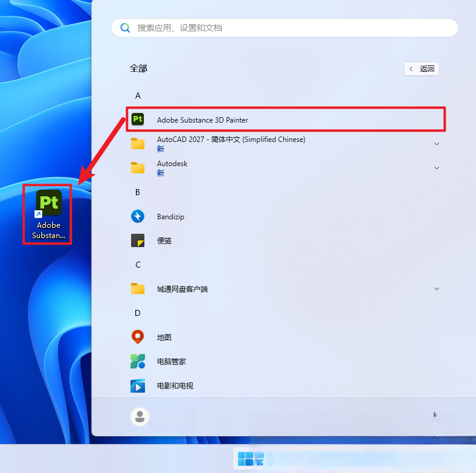Open 便笺 sticky notes icon
This screenshot has height=473, width=476.
[x=138, y=240]
